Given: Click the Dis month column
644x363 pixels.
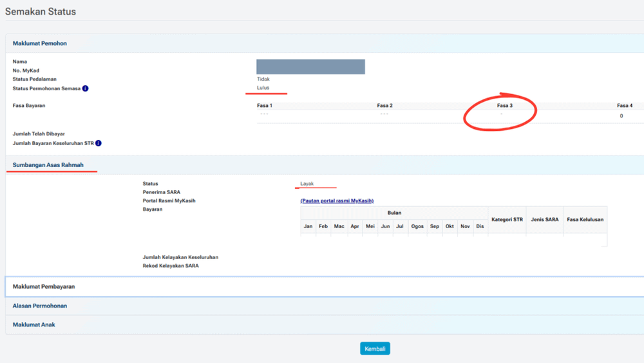Looking at the screenshot, I should (480, 226).
